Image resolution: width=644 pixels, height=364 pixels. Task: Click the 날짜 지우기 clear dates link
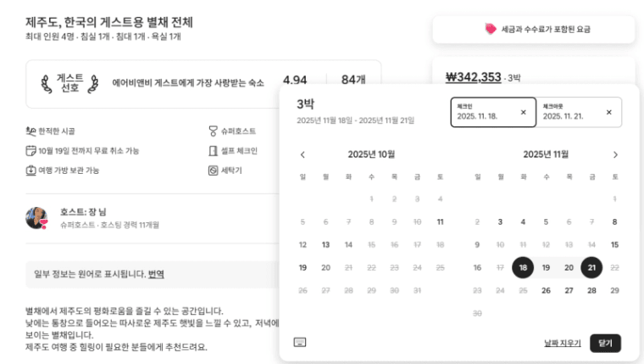click(x=563, y=343)
